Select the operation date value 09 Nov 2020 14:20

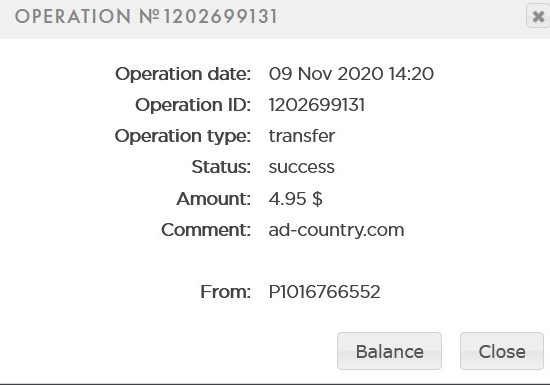click(351, 74)
